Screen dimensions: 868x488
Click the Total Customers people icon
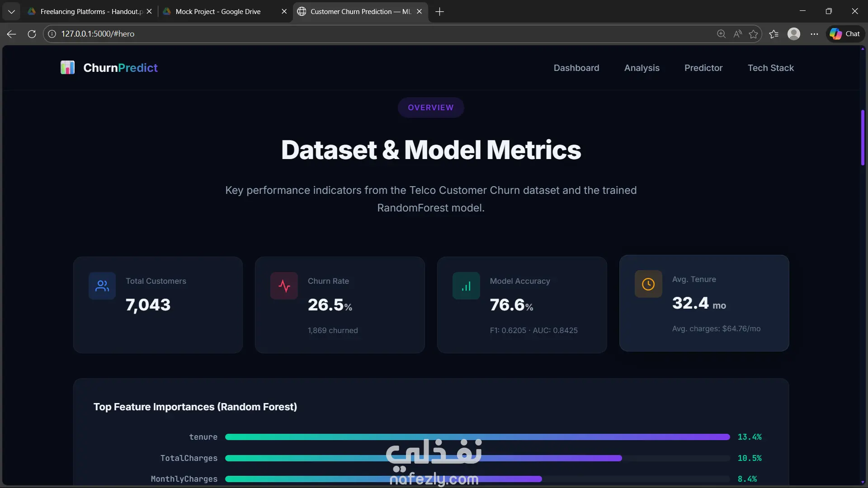102,286
